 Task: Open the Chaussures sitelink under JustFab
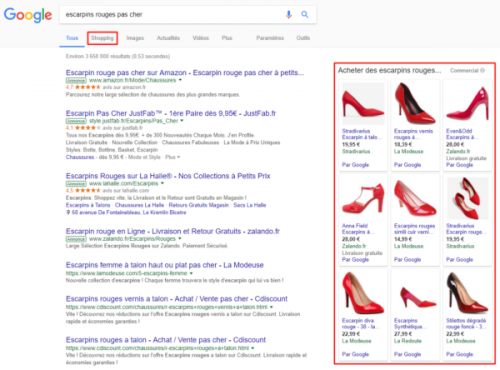pyautogui.click(x=80, y=157)
